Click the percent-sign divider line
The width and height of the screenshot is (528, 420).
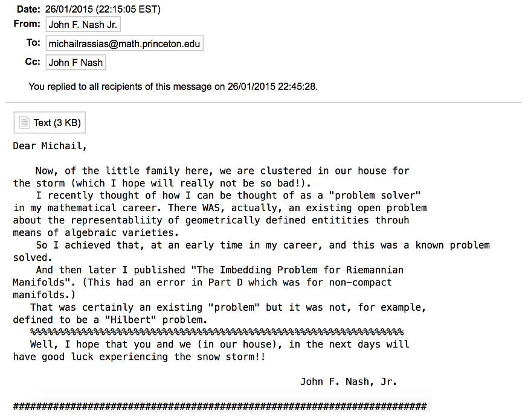(x=216, y=332)
